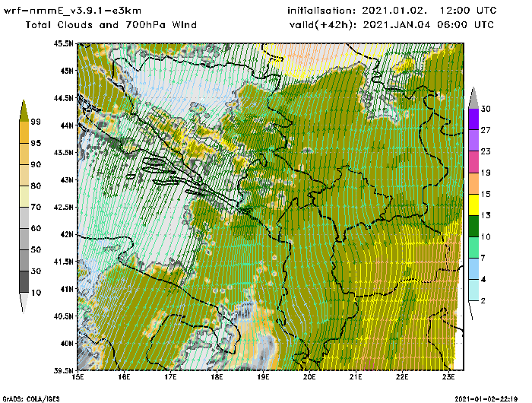532x403 pixels.
Task: Select the purple 27–30 wind speed swatch
Action: [x=473, y=119]
